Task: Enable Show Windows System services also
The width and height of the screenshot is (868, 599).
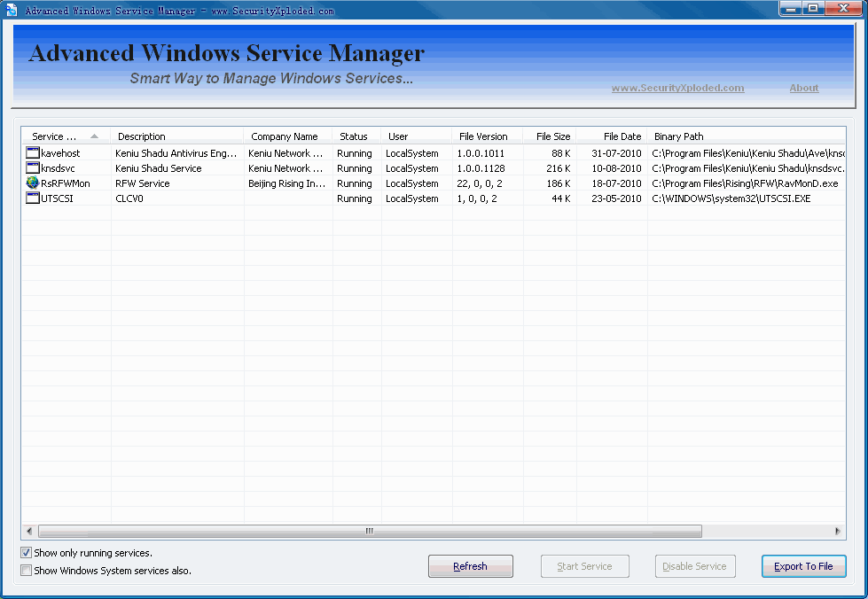Action: (x=26, y=571)
